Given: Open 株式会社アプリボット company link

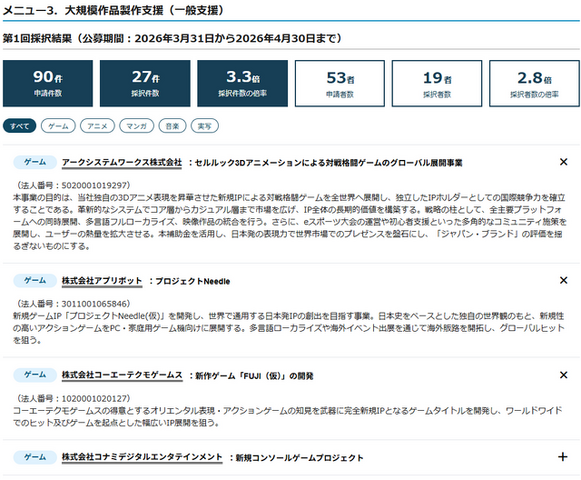Looking at the screenshot, I should [x=102, y=281].
